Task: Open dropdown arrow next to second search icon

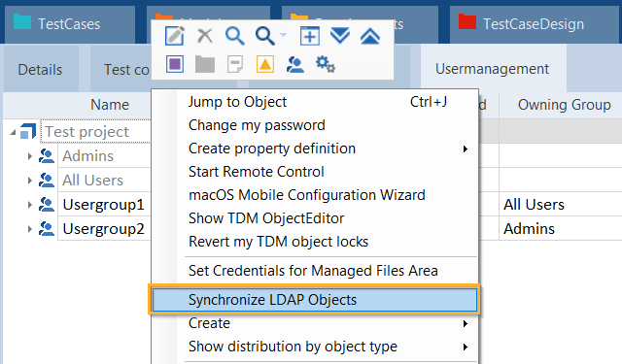Action: click(283, 35)
